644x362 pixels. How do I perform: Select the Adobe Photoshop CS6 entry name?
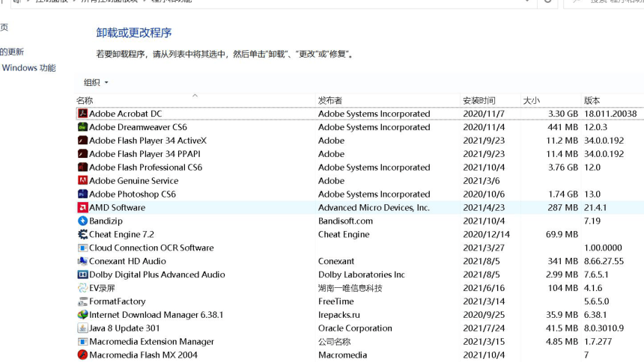(133, 194)
